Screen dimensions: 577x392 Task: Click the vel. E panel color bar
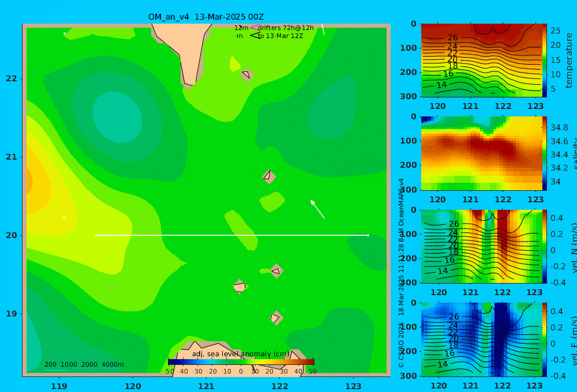coord(545,340)
